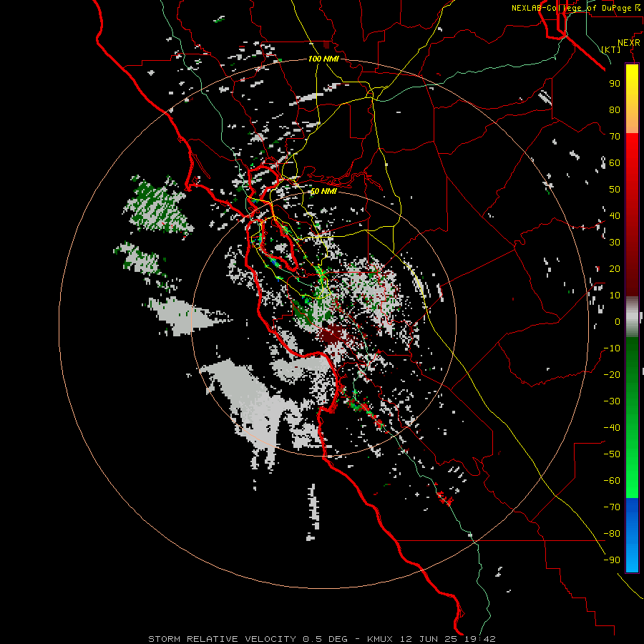The width and height of the screenshot is (644, 644).
Task: Click the 10 value on the velocity scale
Action: pos(615,296)
